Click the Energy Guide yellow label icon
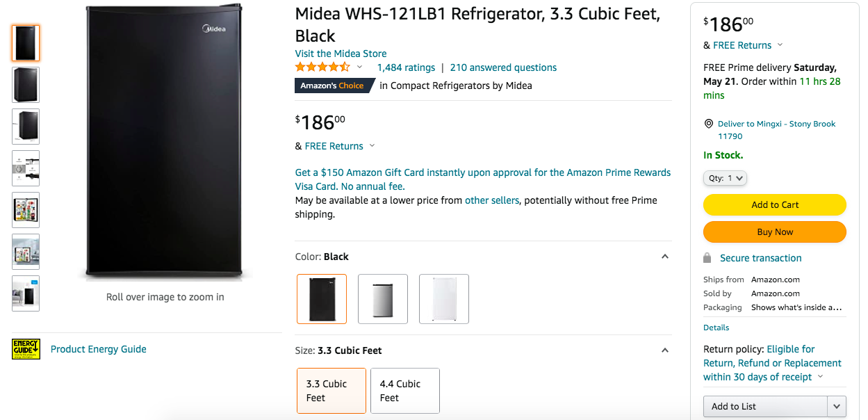Image resolution: width=868 pixels, height=420 pixels. pyautogui.click(x=26, y=349)
